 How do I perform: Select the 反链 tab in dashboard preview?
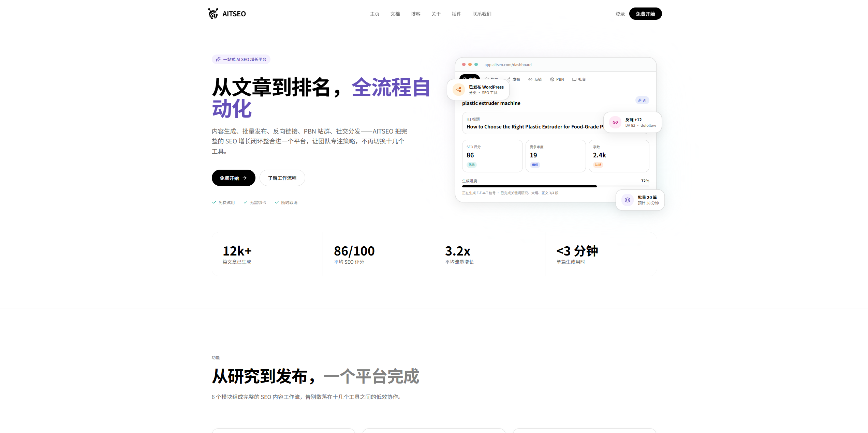point(535,79)
